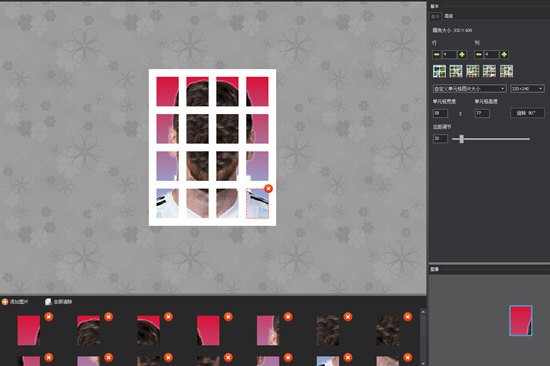Select the first grid layout preset icon

[x=439, y=71]
